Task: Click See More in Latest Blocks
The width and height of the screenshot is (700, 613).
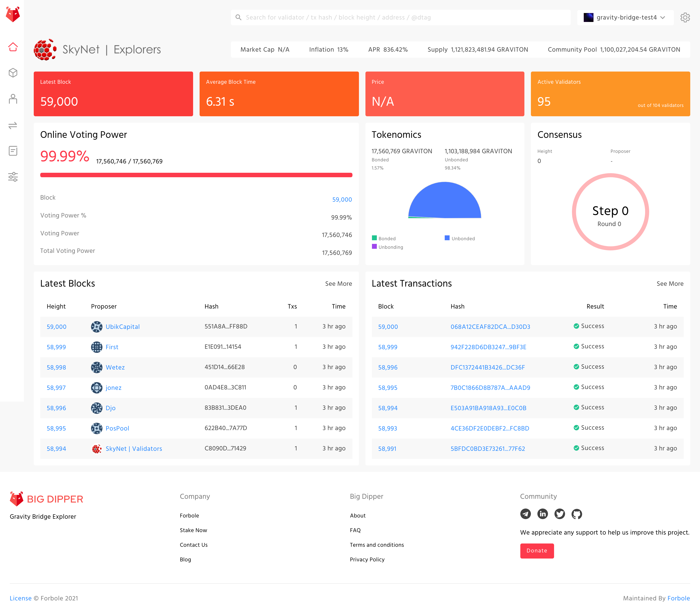Action: (x=338, y=284)
